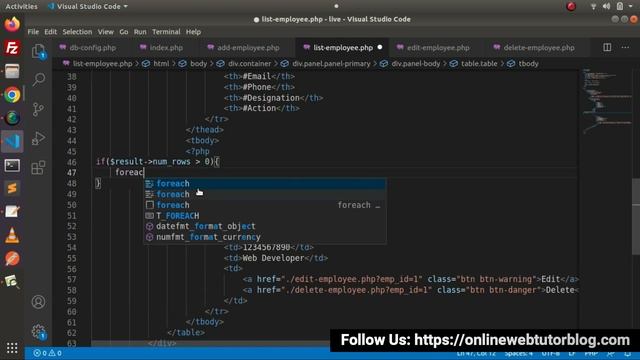This screenshot has height=360, width=640.
Task: Launch Firefox from the Ubuntu dock
Action: pos(12,24)
